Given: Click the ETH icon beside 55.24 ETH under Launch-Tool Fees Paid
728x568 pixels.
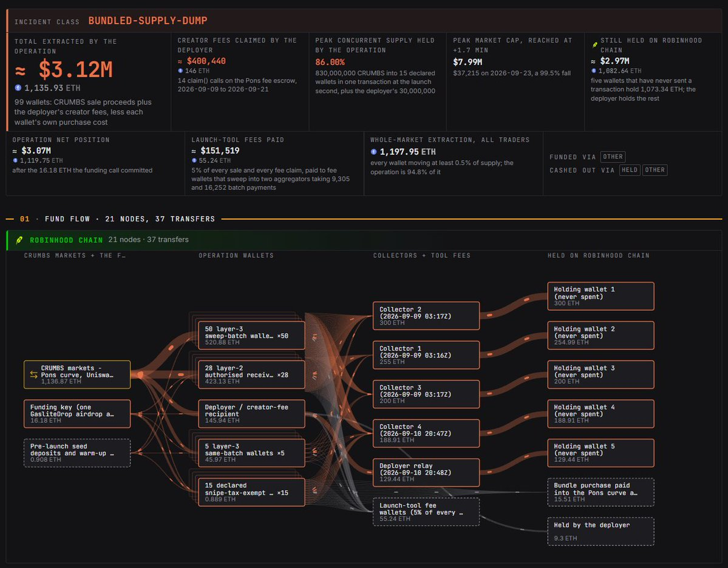Looking at the screenshot, I should 194,161.
